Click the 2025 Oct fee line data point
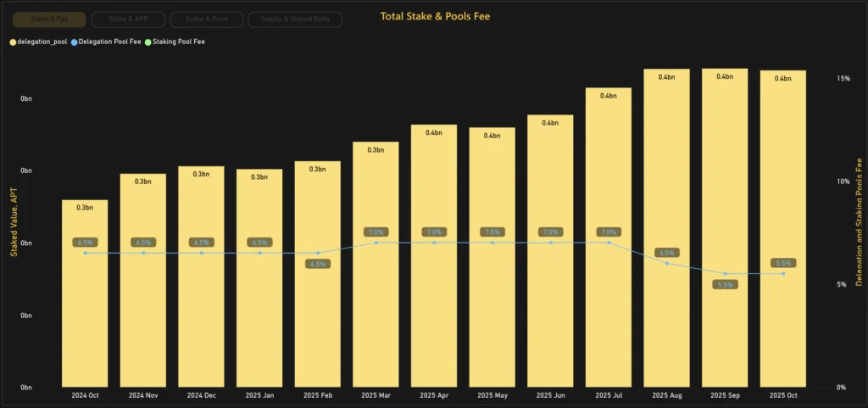Viewport: 868px width, 408px height. click(x=783, y=273)
